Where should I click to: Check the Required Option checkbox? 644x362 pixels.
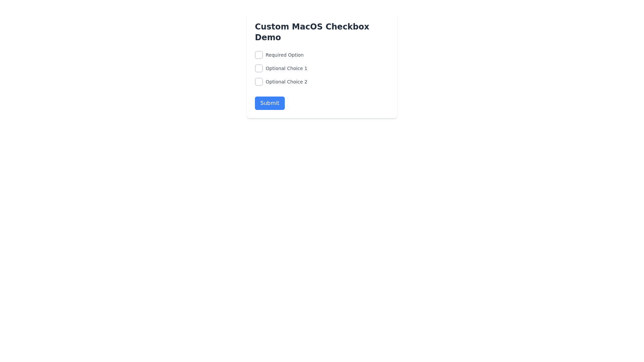pyautogui.click(x=259, y=55)
